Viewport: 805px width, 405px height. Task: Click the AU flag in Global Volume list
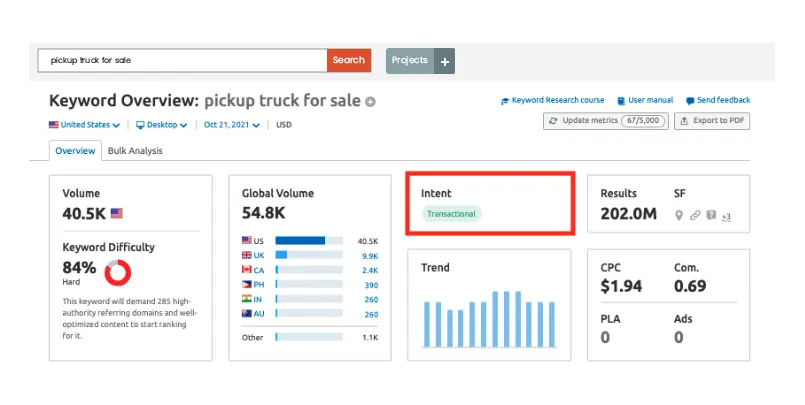[x=246, y=313]
